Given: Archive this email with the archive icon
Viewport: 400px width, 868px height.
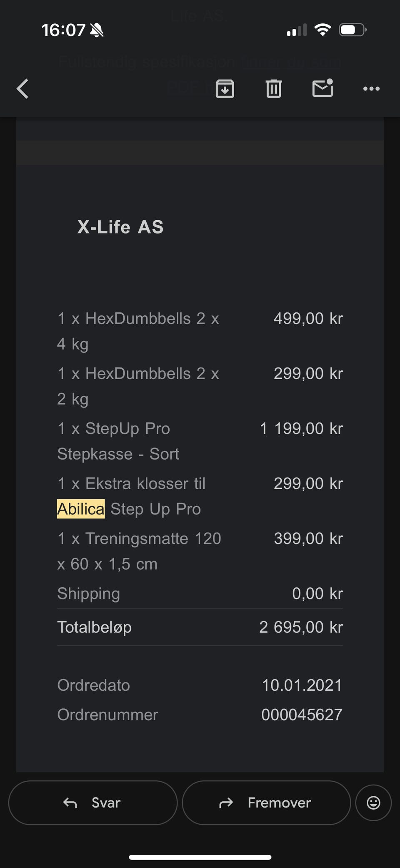Looking at the screenshot, I should pos(225,88).
